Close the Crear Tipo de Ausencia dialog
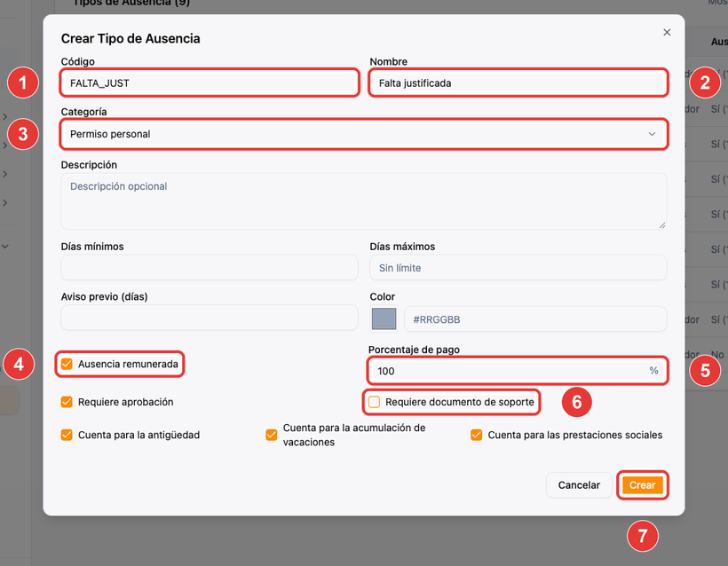This screenshot has height=566, width=728. pyautogui.click(x=667, y=33)
